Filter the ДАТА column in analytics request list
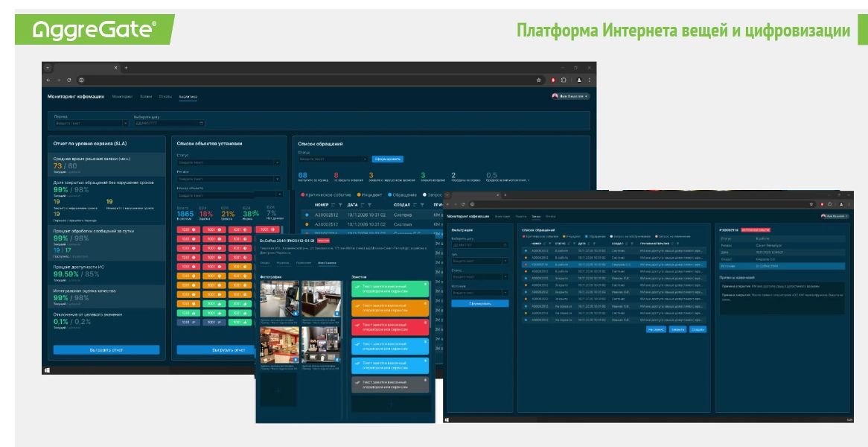 click(370, 205)
